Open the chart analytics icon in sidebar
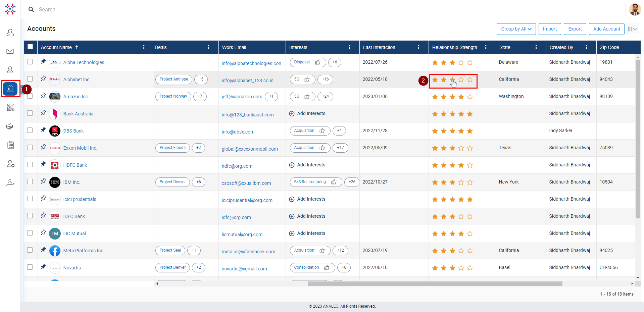 point(10,107)
